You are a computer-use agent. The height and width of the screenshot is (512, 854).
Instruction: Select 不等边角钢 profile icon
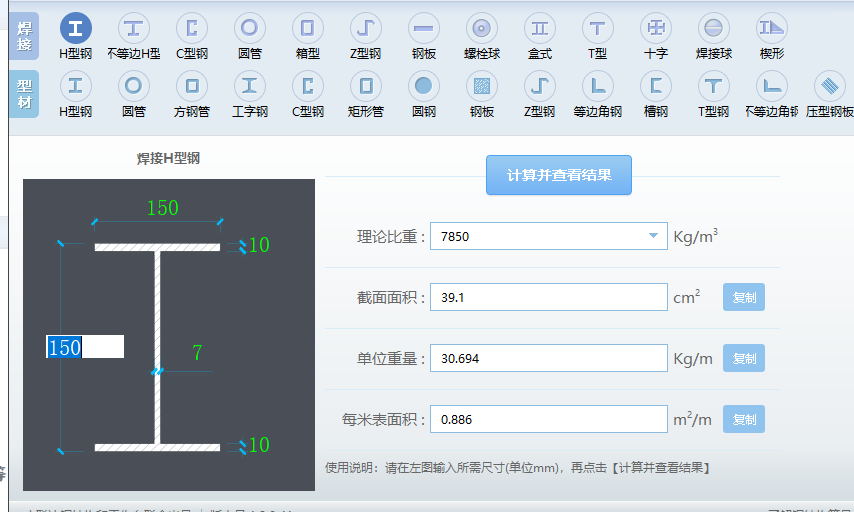pos(772,86)
